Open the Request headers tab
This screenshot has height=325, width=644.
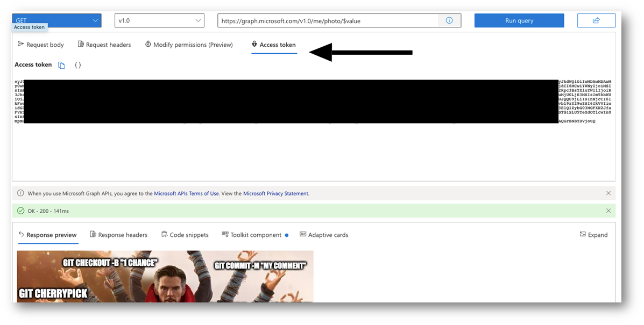coord(105,45)
